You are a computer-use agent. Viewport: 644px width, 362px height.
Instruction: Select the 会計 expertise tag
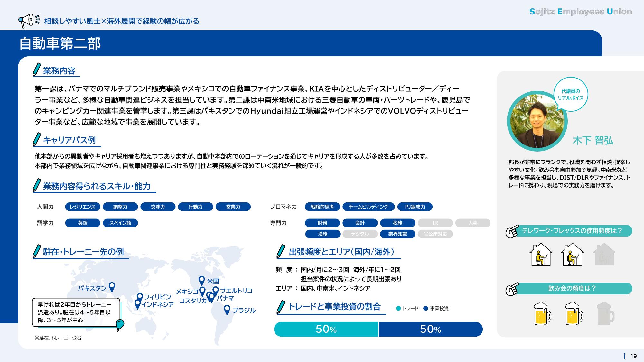click(x=360, y=223)
